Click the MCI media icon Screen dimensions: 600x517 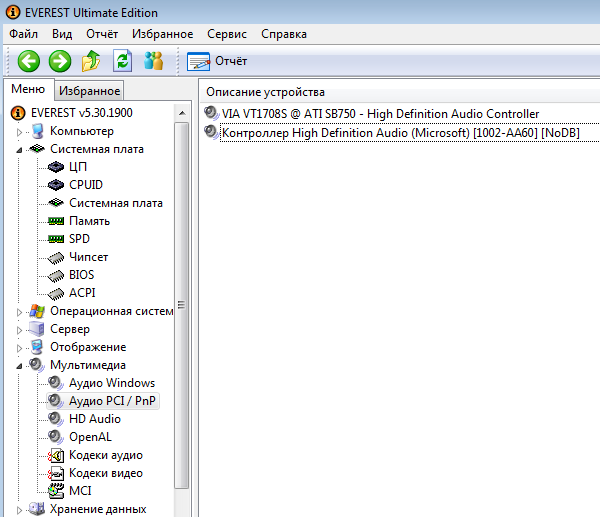coord(56,491)
